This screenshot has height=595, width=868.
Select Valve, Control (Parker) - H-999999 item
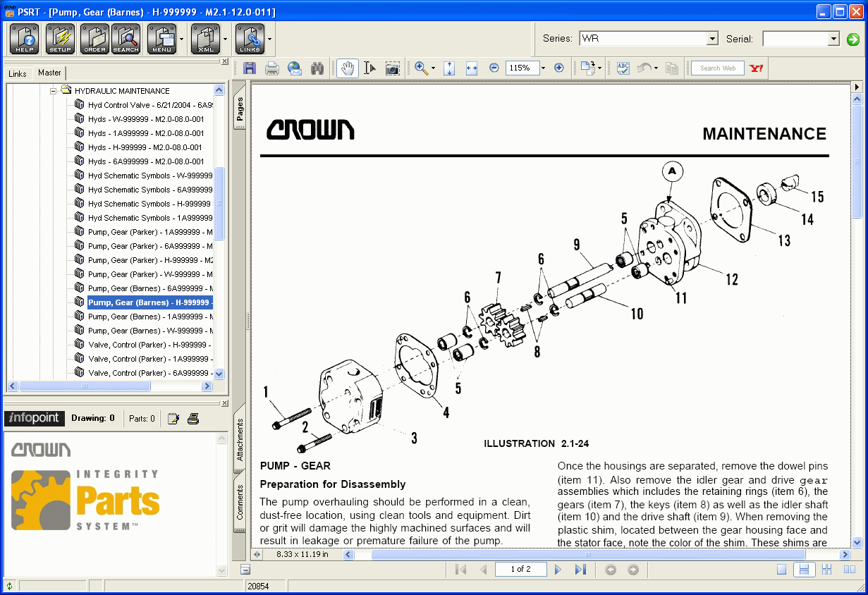(150, 345)
